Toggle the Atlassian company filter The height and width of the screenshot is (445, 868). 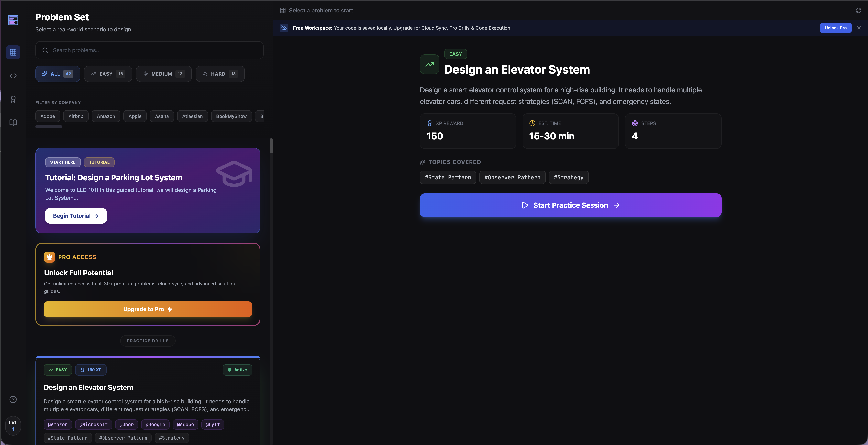pyautogui.click(x=192, y=116)
